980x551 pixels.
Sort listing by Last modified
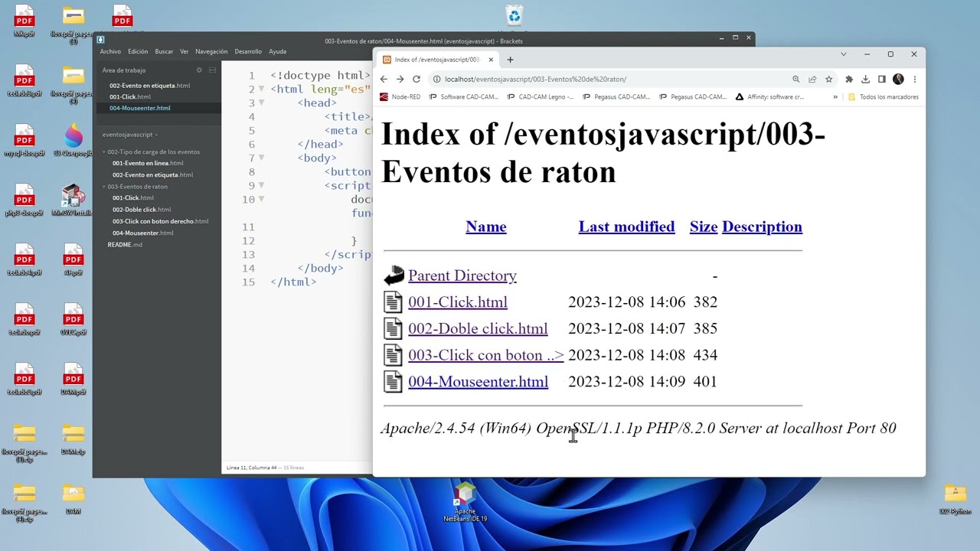(627, 227)
